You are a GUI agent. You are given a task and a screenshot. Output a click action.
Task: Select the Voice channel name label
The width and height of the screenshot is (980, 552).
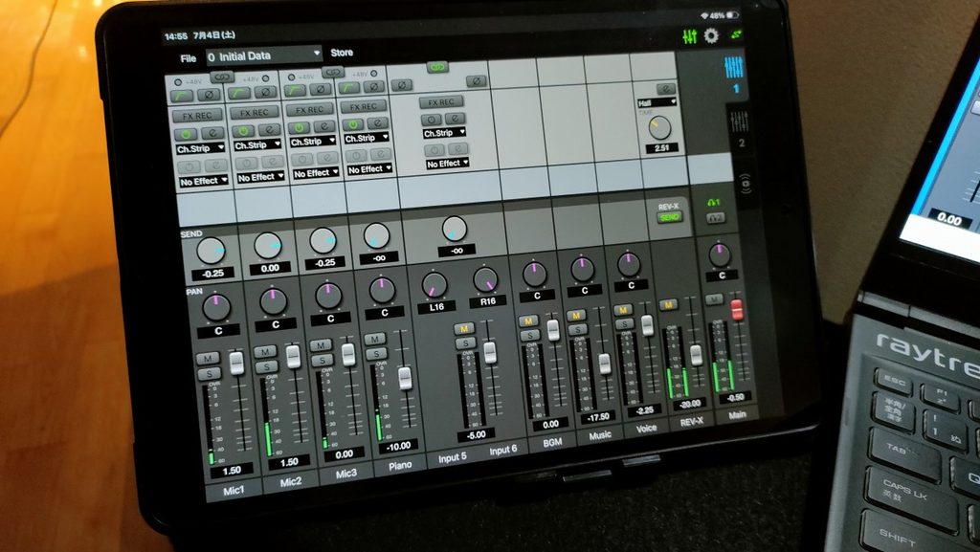(646, 428)
